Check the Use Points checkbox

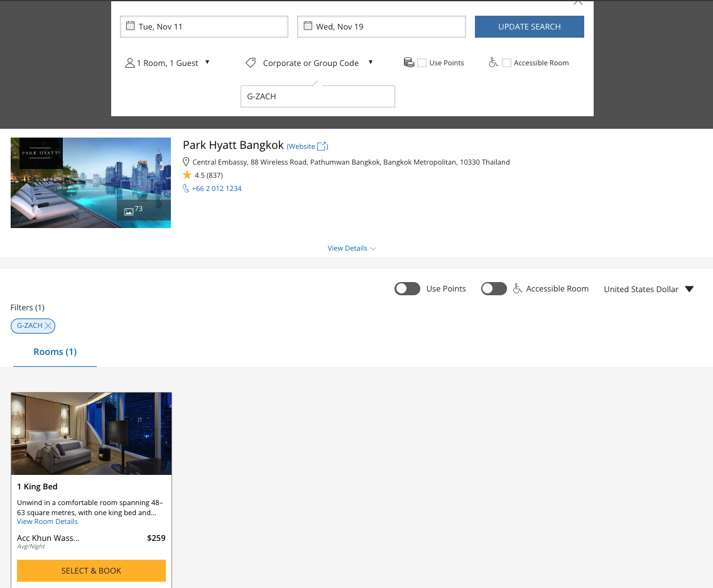pyautogui.click(x=422, y=63)
